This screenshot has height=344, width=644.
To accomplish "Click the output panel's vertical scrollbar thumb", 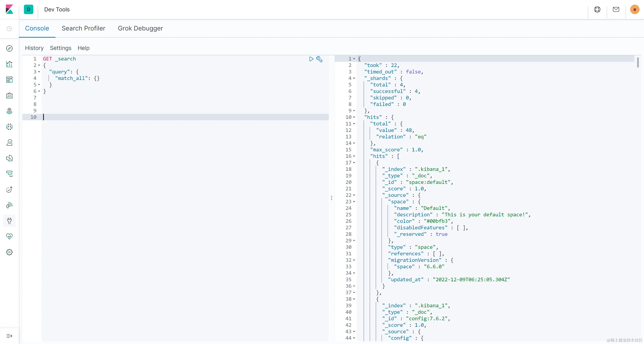I will (638, 62).
